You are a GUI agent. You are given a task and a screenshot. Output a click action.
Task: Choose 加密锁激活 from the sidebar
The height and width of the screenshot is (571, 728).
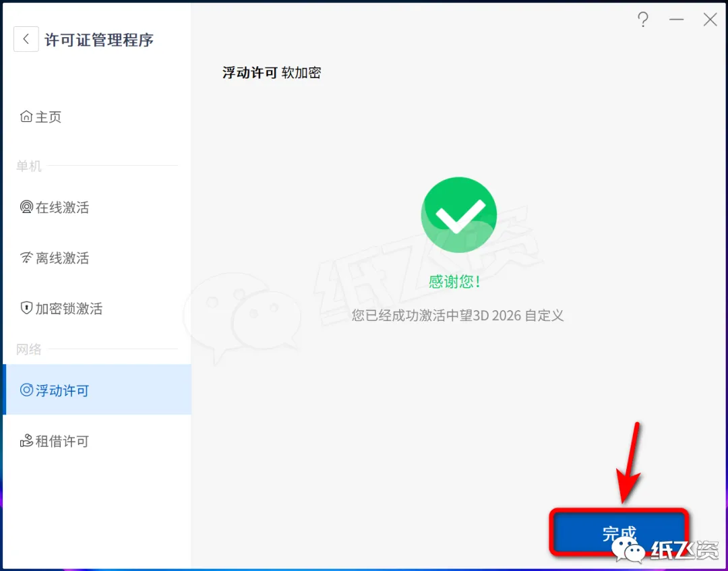click(96, 308)
